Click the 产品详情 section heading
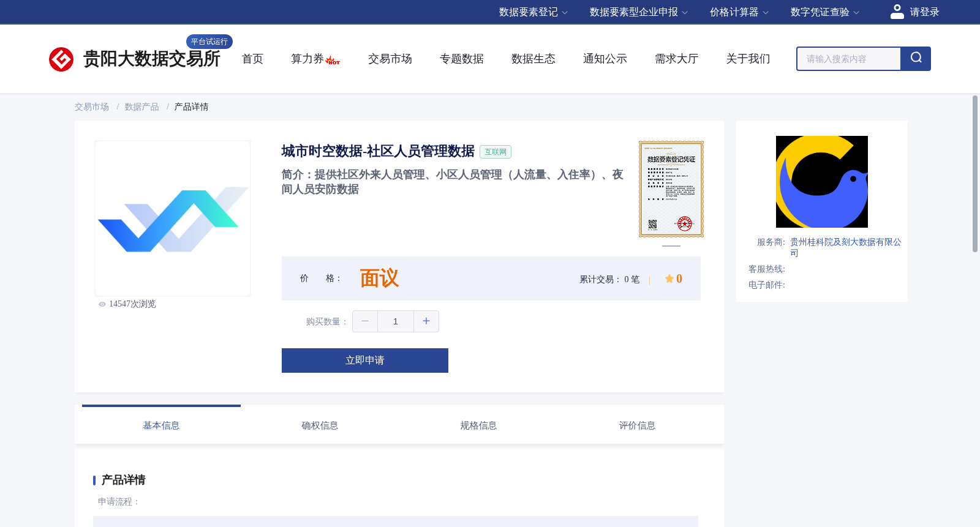980x527 pixels. tap(123, 480)
